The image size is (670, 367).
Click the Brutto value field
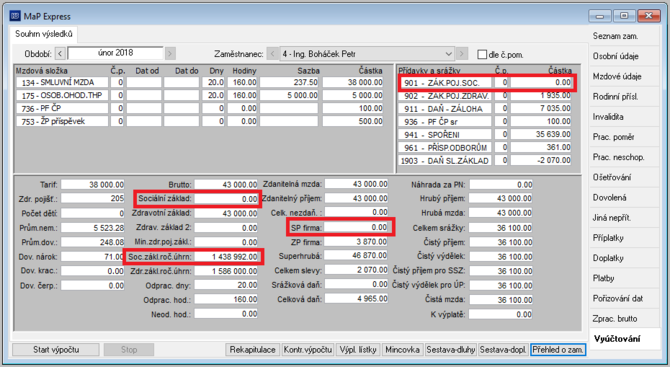tap(226, 185)
